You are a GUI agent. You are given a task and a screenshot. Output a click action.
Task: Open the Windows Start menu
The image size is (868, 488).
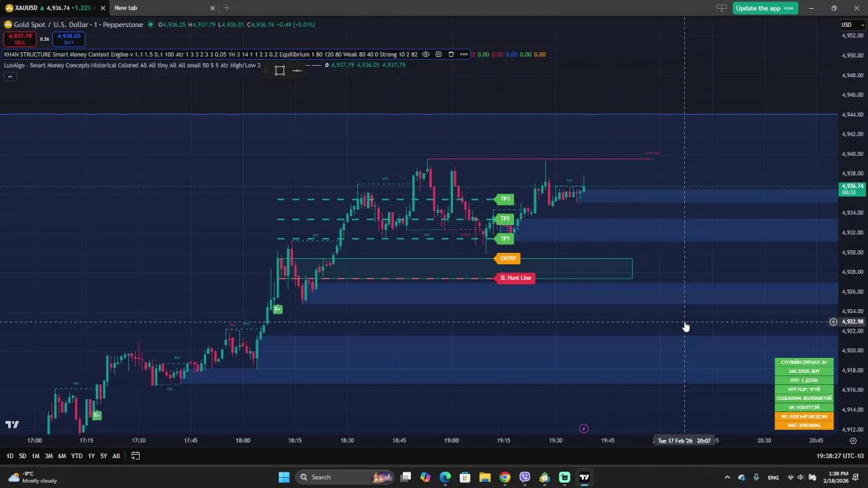coord(283,477)
